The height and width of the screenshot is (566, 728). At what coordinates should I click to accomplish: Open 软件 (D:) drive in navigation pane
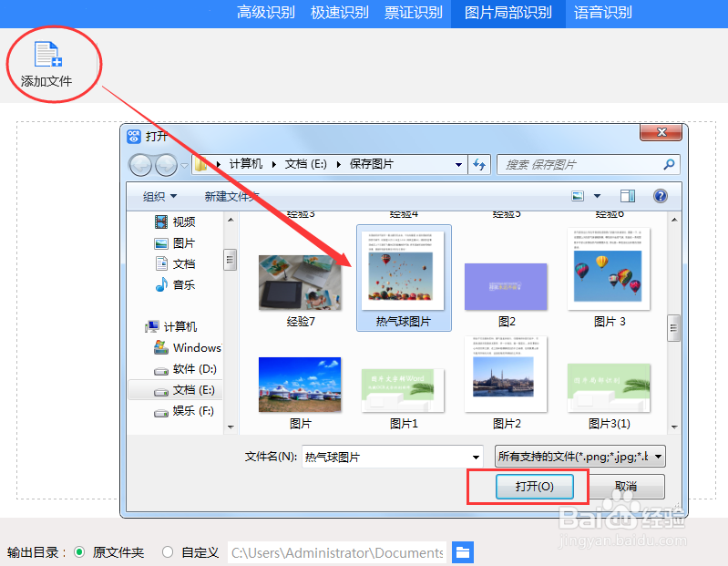click(185, 369)
